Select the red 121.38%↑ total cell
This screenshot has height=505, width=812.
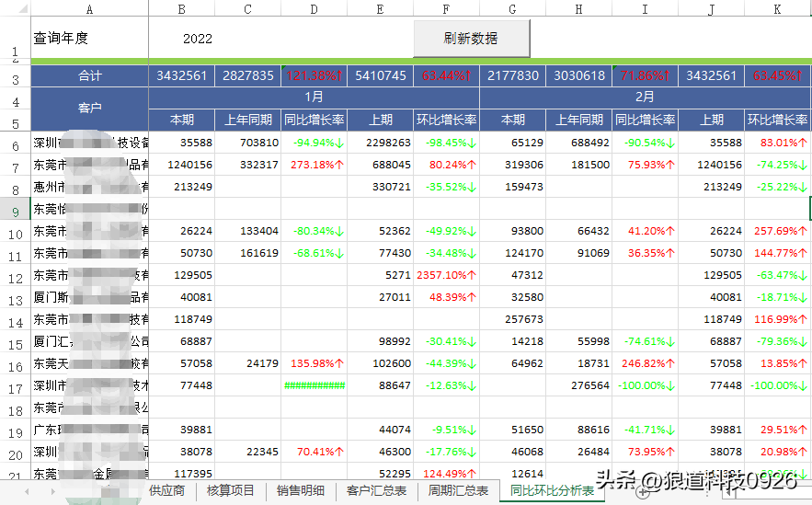click(x=314, y=75)
